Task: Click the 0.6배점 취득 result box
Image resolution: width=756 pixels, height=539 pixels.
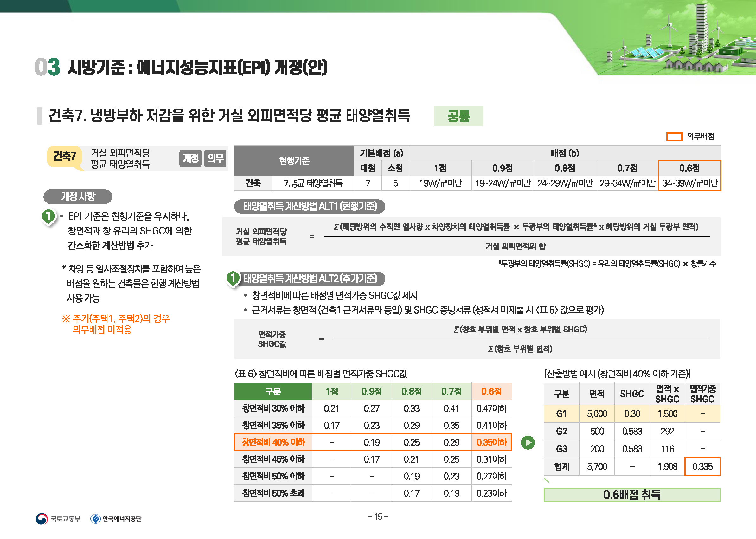Action: (631, 495)
